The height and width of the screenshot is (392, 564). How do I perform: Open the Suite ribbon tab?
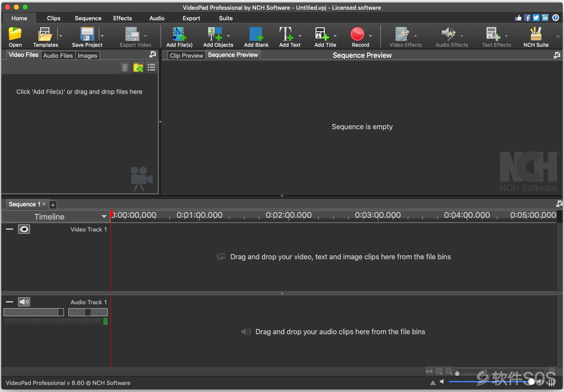click(226, 18)
